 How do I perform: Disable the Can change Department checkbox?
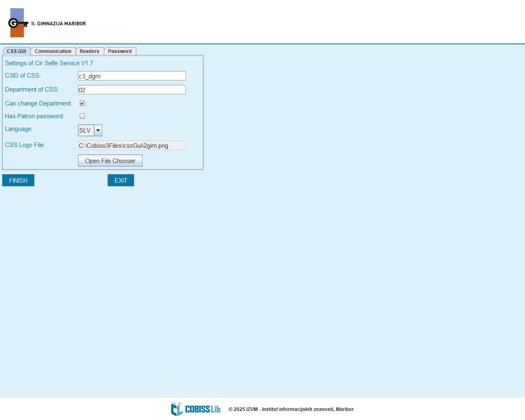coord(82,103)
